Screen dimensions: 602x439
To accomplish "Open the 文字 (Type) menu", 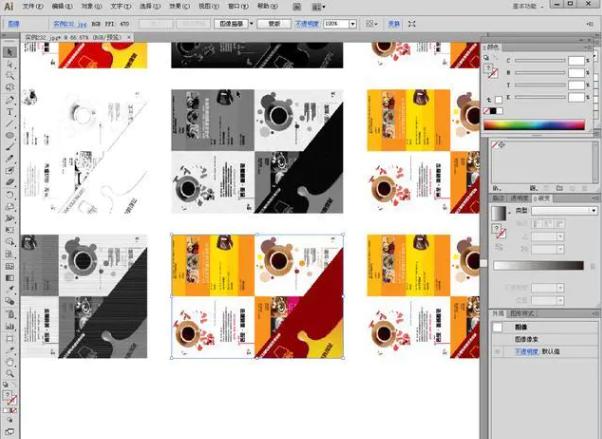I will click(x=120, y=6).
